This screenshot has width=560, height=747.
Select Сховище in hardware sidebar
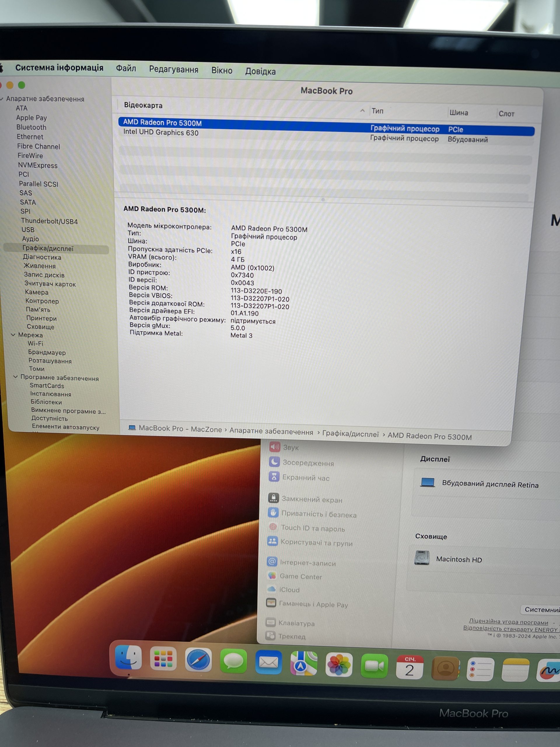(40, 327)
